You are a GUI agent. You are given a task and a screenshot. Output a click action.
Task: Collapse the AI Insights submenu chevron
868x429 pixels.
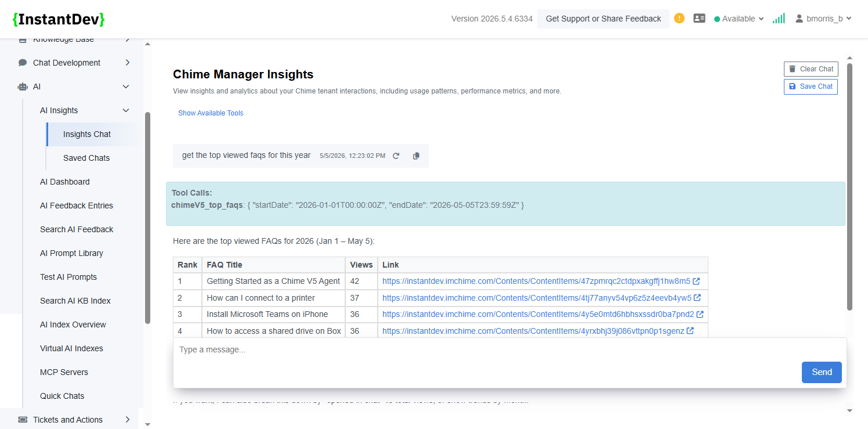pyautogui.click(x=126, y=110)
